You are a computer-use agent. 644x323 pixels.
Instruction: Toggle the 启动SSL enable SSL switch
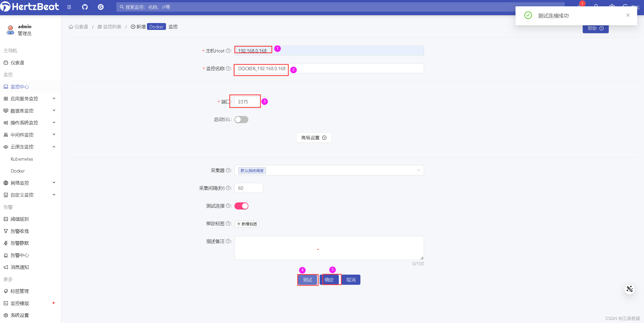click(241, 120)
